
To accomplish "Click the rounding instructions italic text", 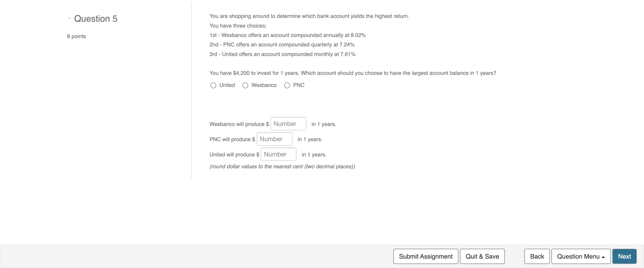I will pyautogui.click(x=282, y=166).
